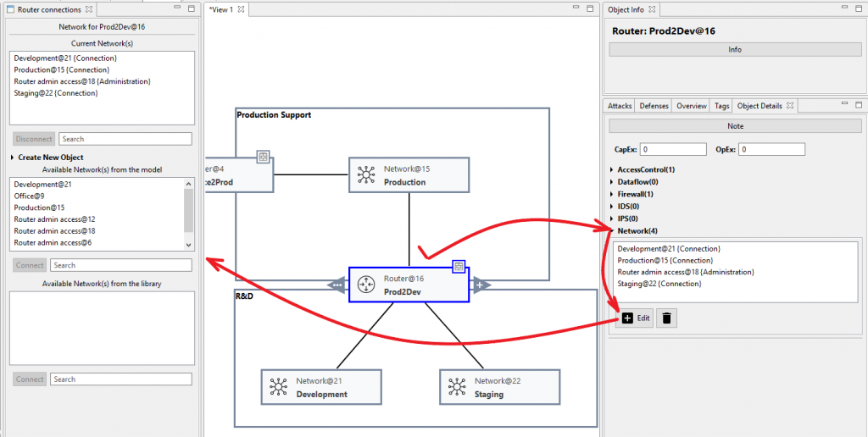Minimize the View 1 editor
Image resolution: width=868 pixels, height=437 pixels.
pos(577,8)
